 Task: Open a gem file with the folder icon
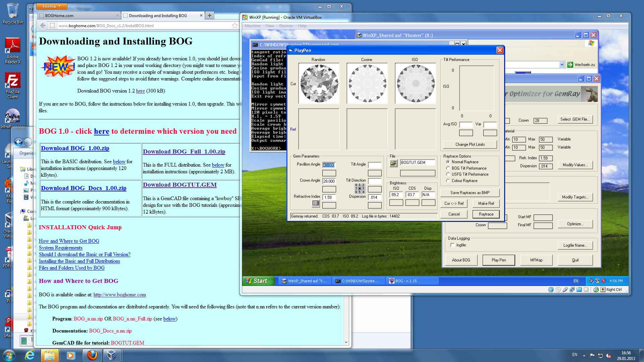(x=393, y=163)
